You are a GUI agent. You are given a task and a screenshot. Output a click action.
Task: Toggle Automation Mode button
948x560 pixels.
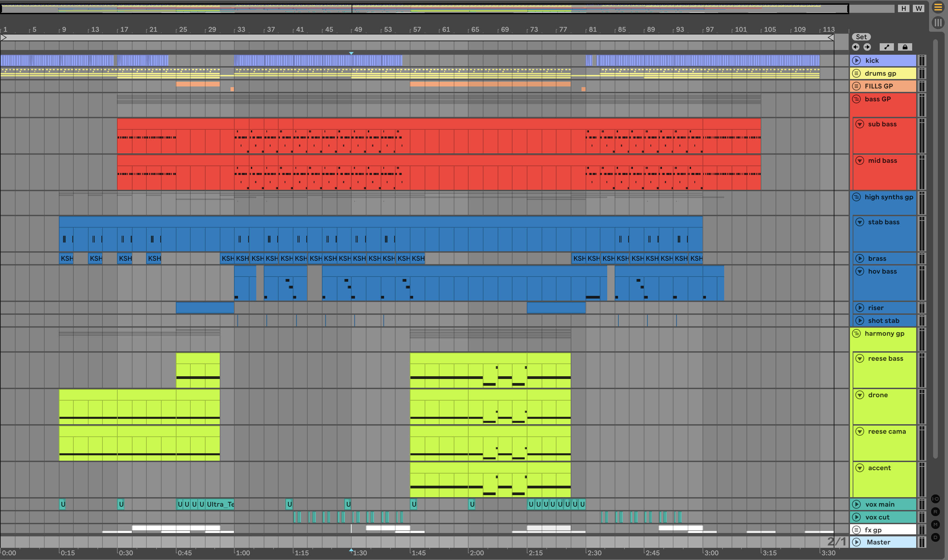pyautogui.click(x=886, y=47)
